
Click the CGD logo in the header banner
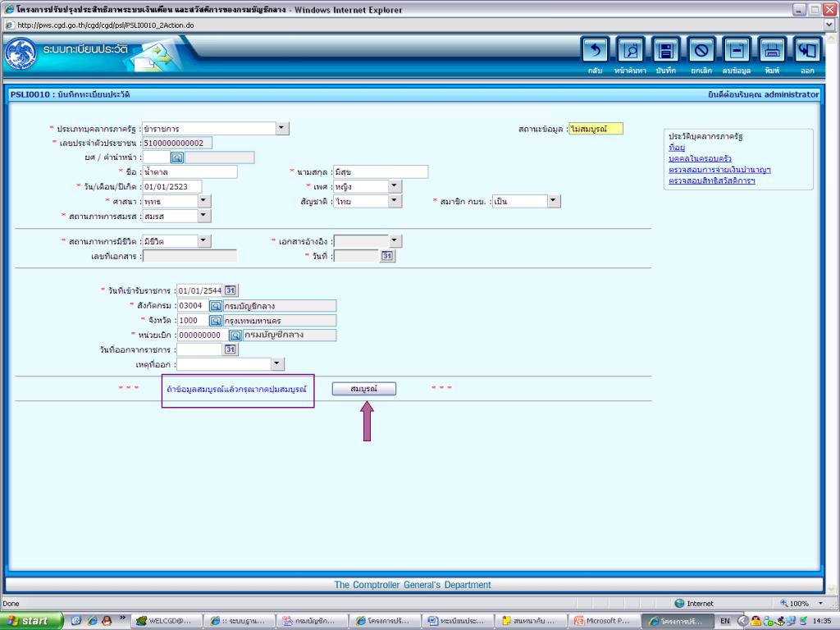(21, 54)
